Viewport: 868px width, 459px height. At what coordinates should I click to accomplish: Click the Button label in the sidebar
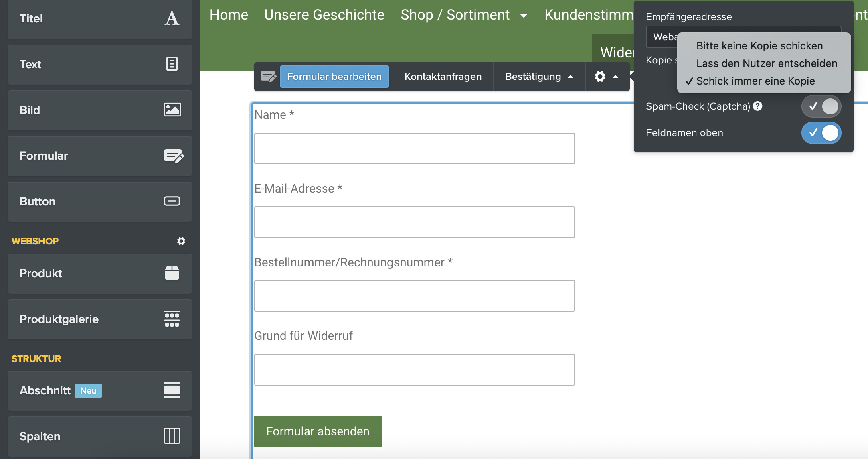pos(38,201)
